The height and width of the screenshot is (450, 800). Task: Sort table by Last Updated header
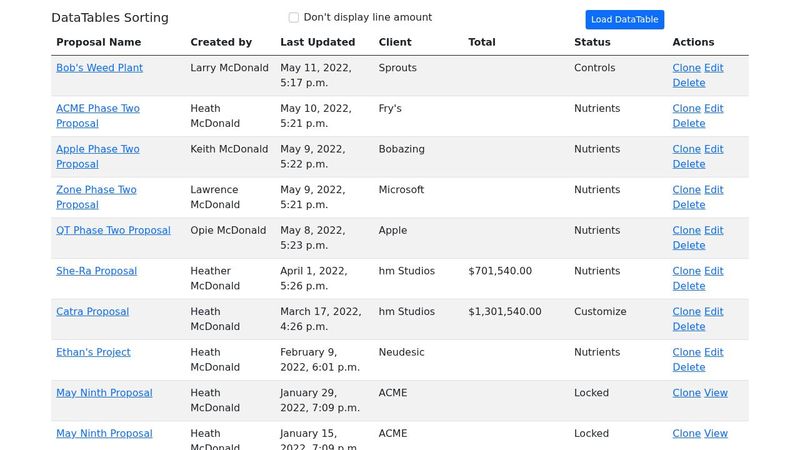(x=317, y=42)
